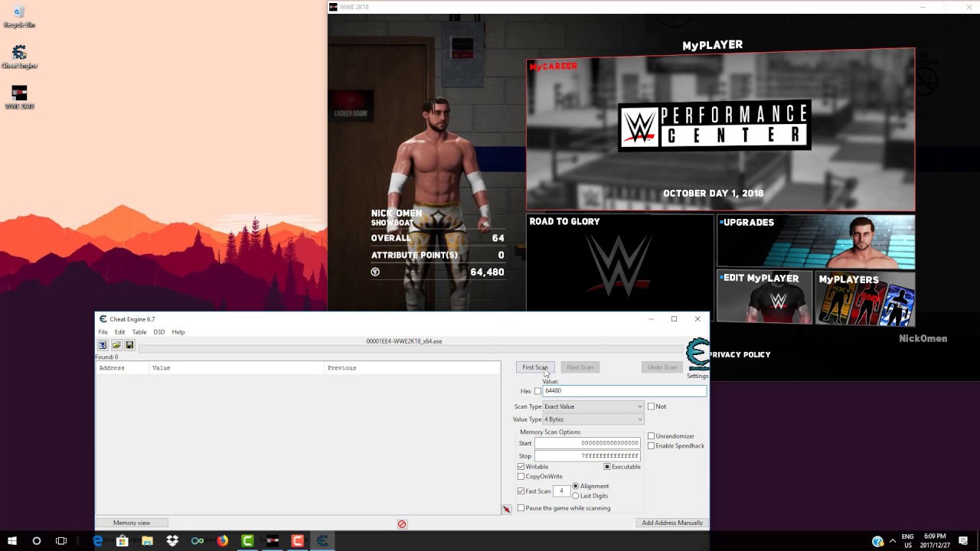This screenshot has height=551, width=980.
Task: Open Task View on the taskbar
Action: 61,541
